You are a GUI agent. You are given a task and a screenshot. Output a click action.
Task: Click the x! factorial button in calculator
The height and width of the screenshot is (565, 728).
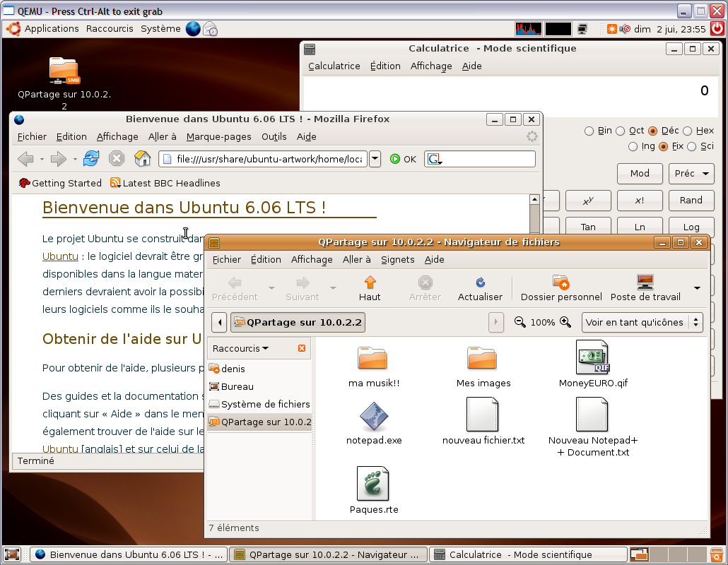[x=640, y=201]
